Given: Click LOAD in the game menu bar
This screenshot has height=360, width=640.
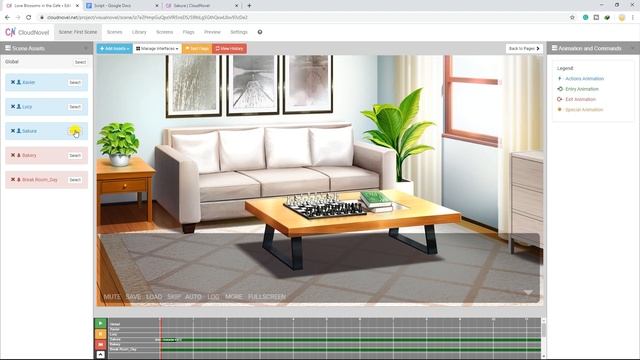Looking at the screenshot, I should pos(154,297).
